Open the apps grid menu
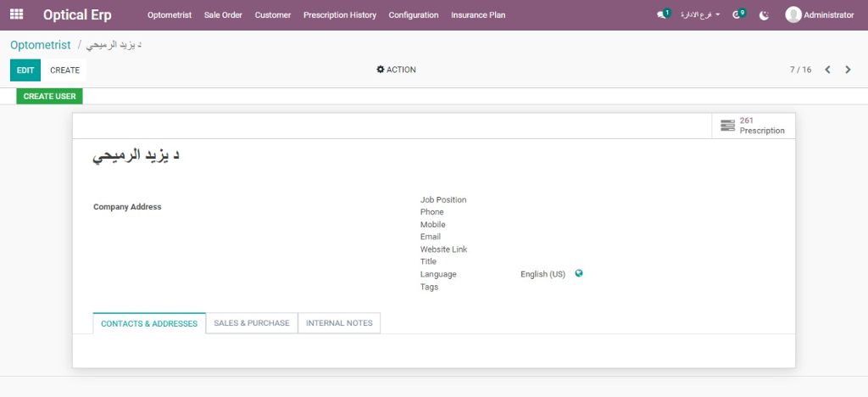Viewport: 868px width, 397px height. click(17, 14)
